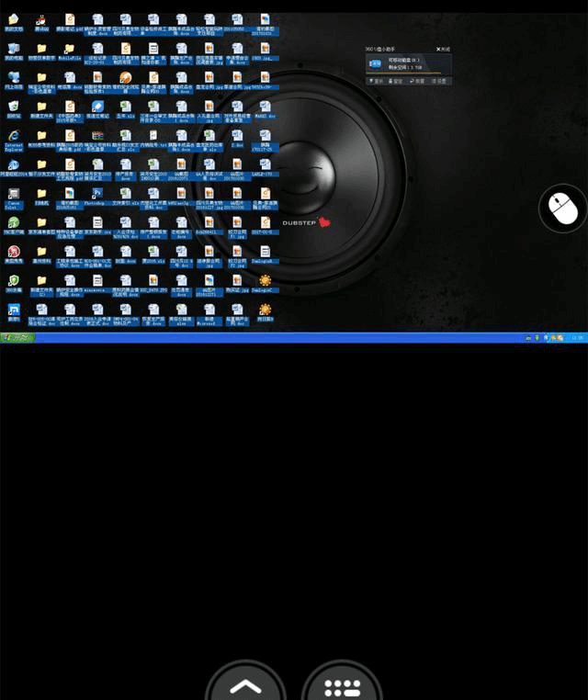
Task: Open the 我的电脑 desktop icon
Action: (x=13, y=50)
